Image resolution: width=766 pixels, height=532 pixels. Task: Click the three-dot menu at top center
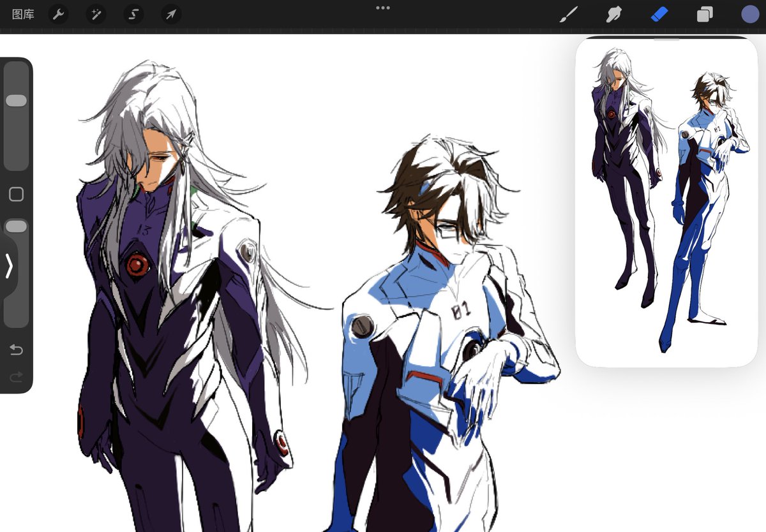click(383, 8)
